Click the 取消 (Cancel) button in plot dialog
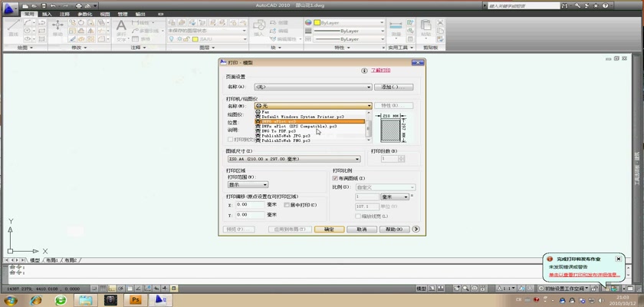The width and height of the screenshot is (644, 307). 362,229
